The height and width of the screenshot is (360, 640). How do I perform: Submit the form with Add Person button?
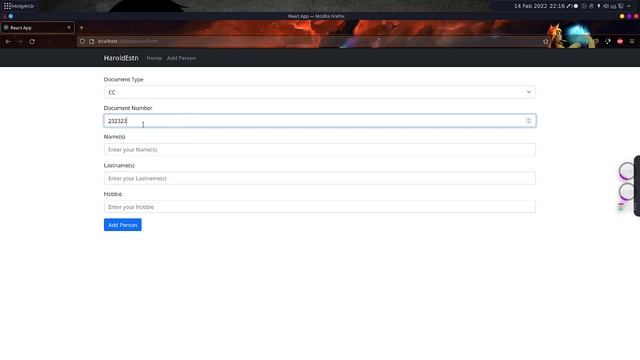click(122, 225)
